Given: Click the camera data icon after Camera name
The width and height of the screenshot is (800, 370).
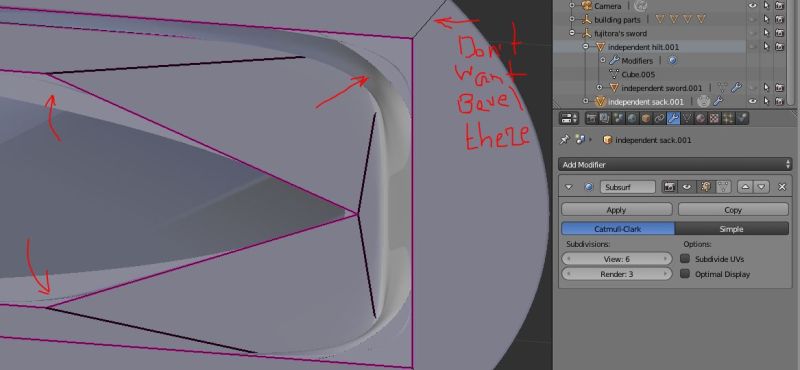Looking at the screenshot, I should 640,6.
